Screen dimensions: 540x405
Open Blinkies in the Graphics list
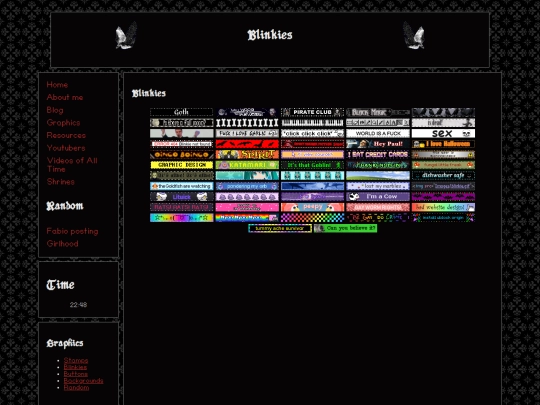tap(75, 367)
